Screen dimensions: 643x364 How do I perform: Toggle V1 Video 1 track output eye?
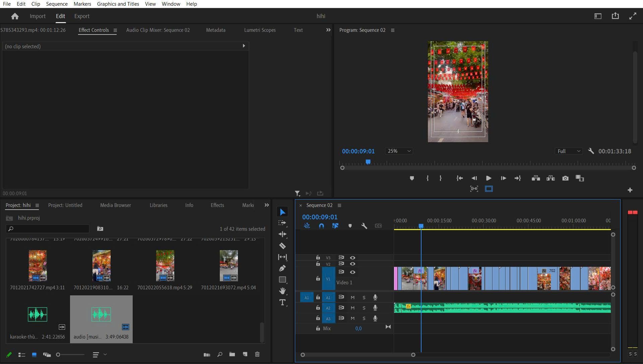tap(352, 272)
